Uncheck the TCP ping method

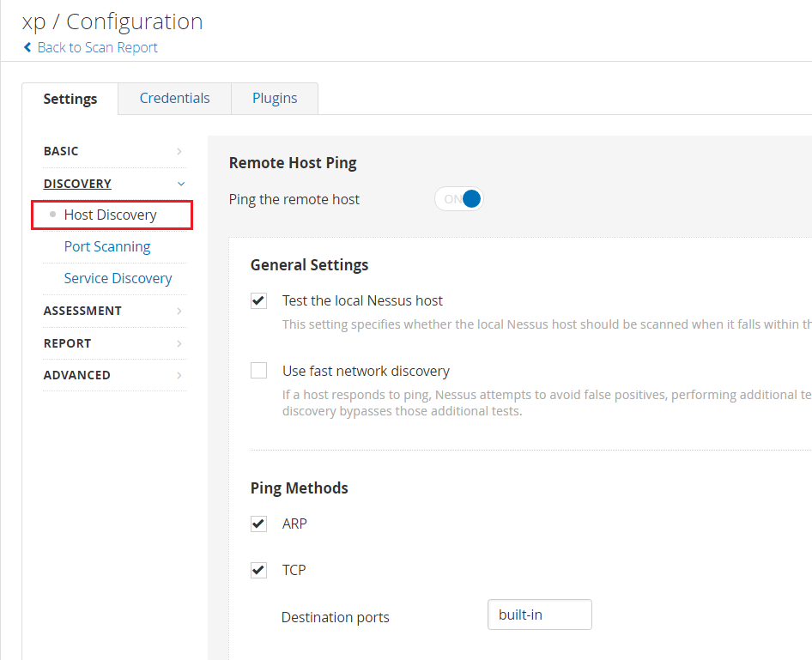click(258, 570)
